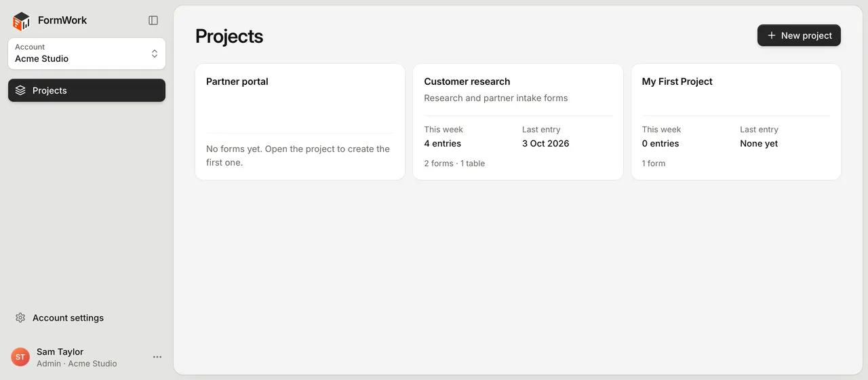The image size is (868, 380).
Task: Open My First Project card
Action: click(736, 122)
